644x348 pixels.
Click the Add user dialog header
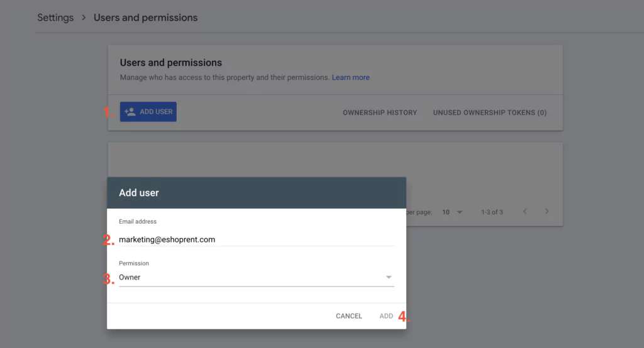tap(256, 193)
